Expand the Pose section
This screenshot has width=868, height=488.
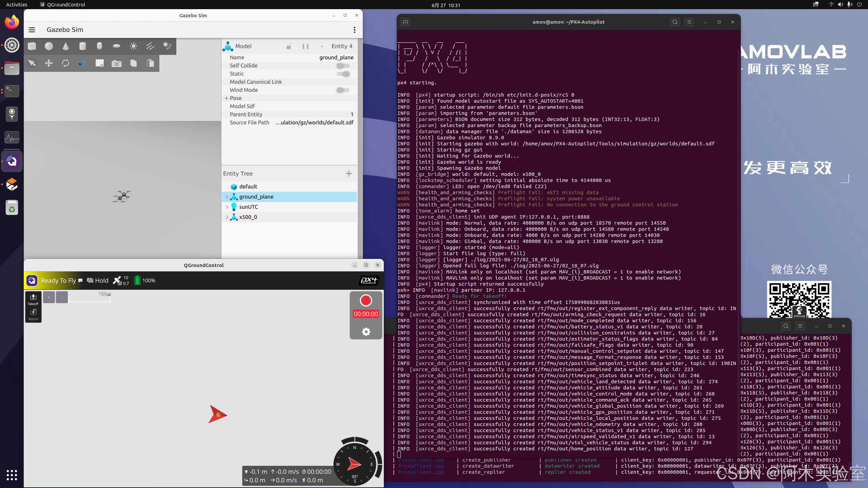(x=226, y=98)
